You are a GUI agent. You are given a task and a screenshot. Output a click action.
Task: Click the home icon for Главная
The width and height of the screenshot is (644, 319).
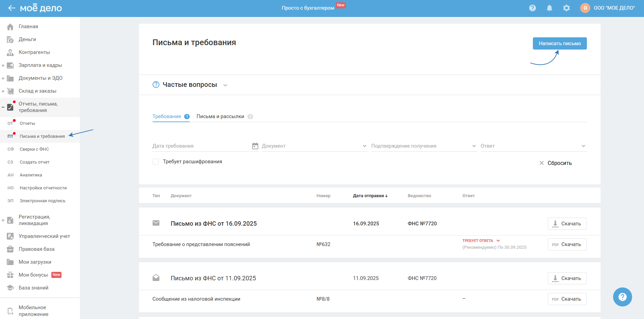[x=10, y=27]
